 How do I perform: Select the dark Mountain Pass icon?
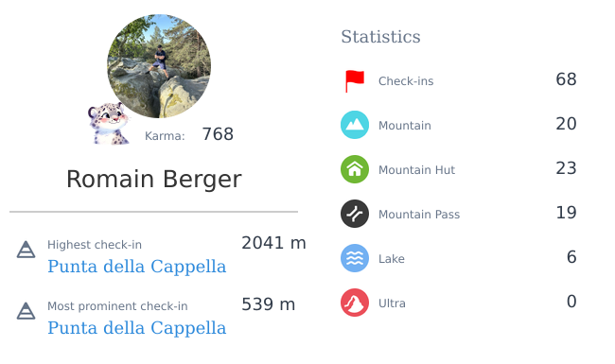(355, 214)
